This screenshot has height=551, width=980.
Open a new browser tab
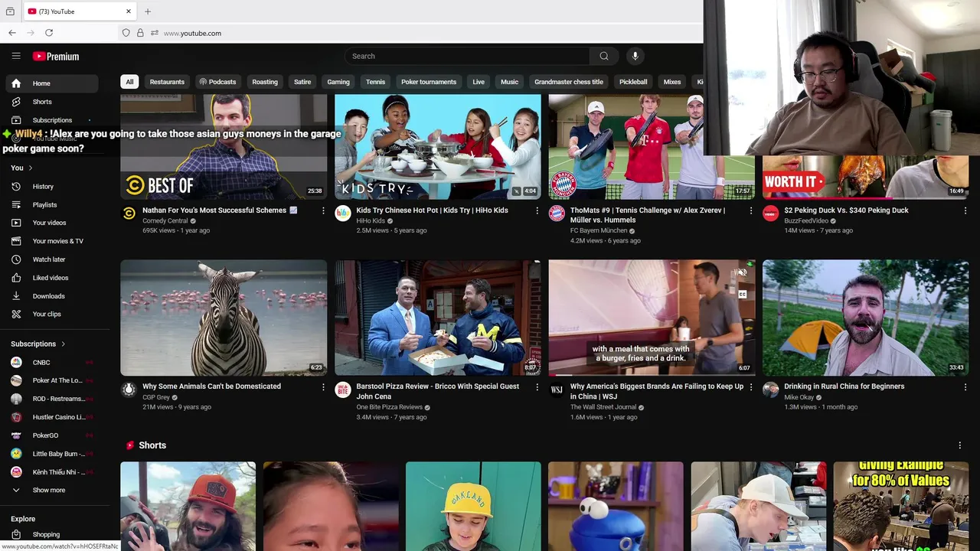(148, 11)
